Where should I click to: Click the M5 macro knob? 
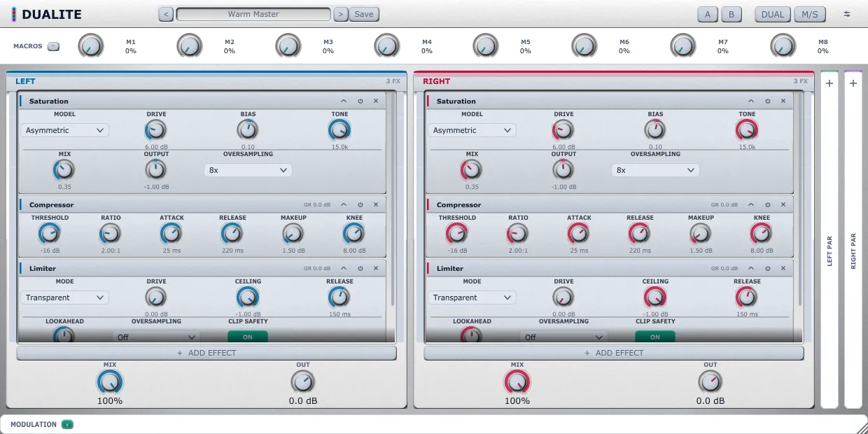tap(485, 46)
